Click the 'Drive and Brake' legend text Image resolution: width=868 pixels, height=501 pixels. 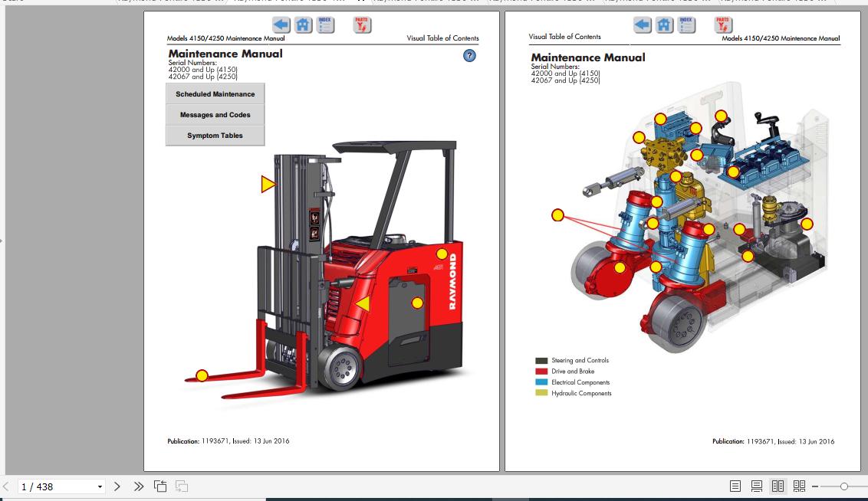[573, 372]
